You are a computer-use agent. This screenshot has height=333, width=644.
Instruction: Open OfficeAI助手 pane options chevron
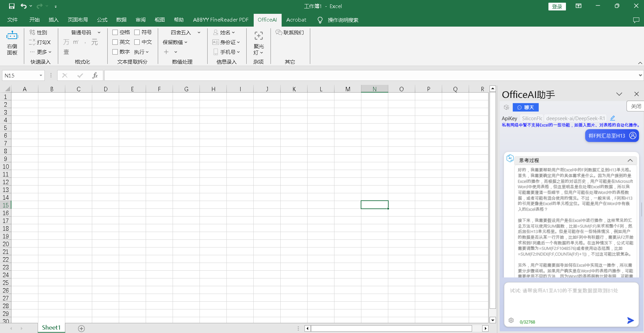click(x=619, y=94)
